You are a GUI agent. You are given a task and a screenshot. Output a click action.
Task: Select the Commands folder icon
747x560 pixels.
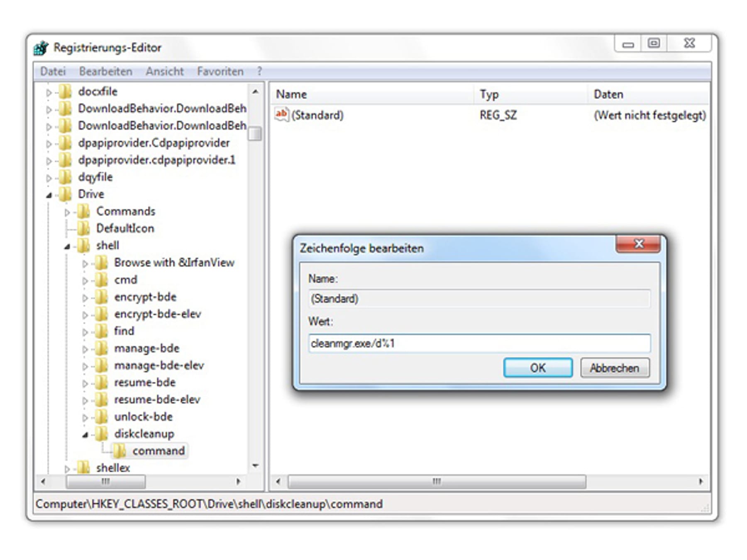click(x=83, y=212)
